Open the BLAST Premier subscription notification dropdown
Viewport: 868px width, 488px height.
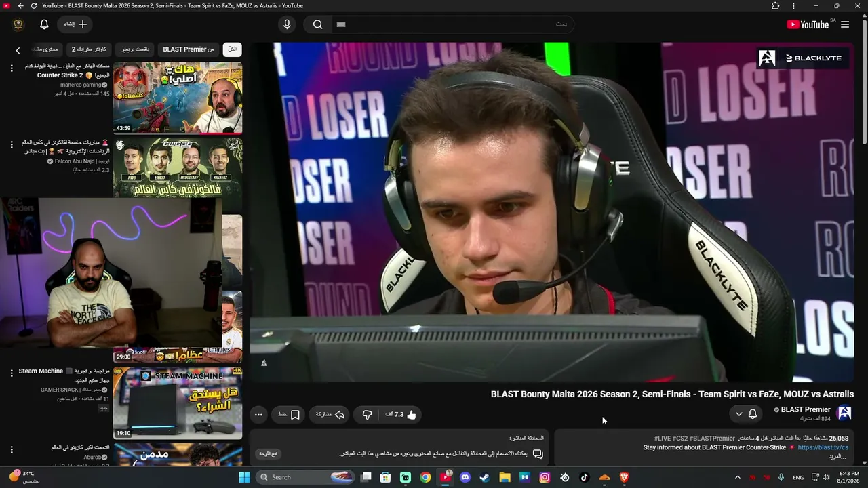coord(746,414)
